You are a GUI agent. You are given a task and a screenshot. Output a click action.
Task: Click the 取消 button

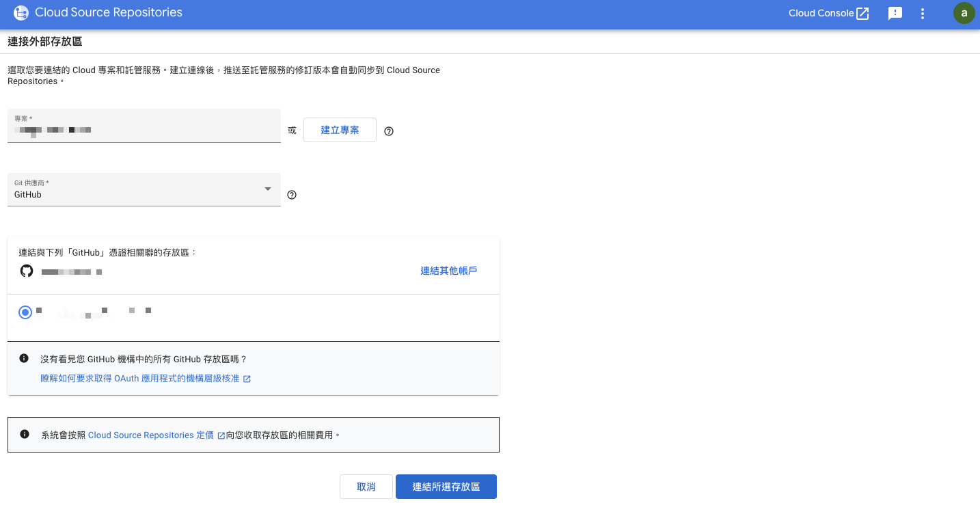pos(366,487)
